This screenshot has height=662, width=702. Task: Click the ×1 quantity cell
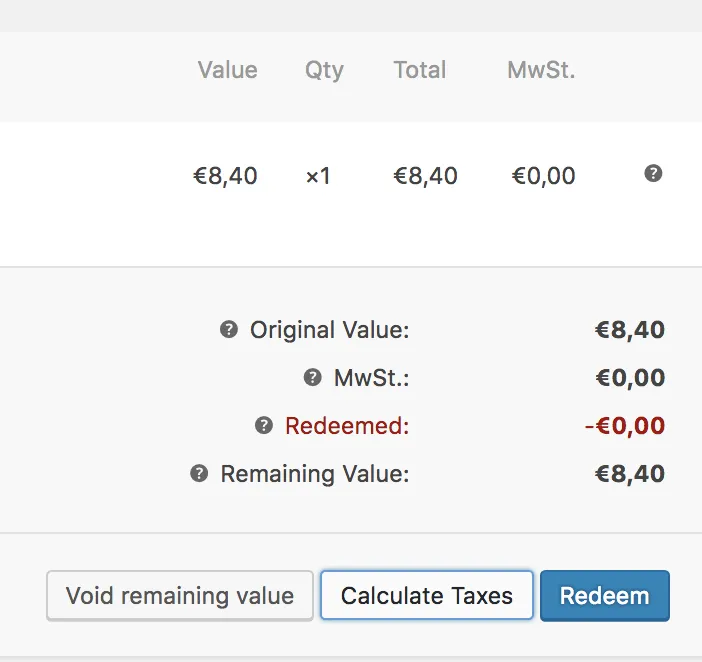coord(318,176)
